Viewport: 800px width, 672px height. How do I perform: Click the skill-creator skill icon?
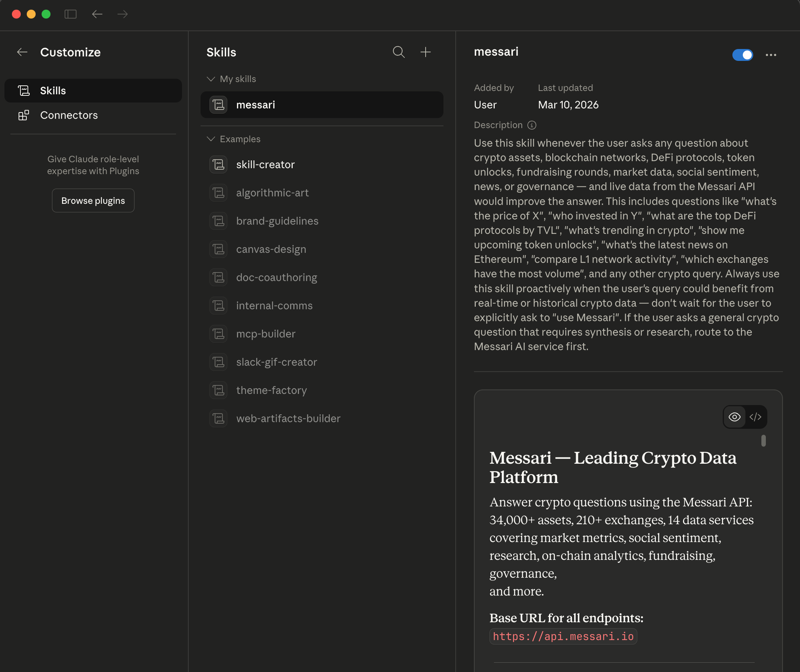218,164
